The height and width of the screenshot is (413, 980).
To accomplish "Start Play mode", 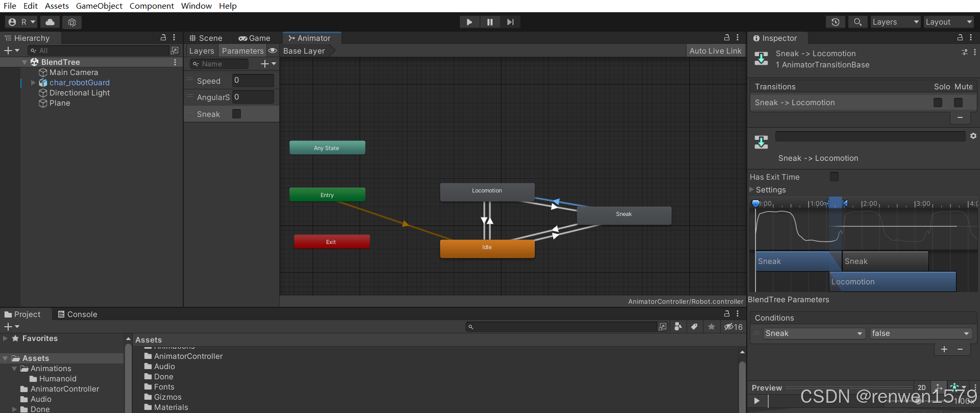I will (469, 22).
